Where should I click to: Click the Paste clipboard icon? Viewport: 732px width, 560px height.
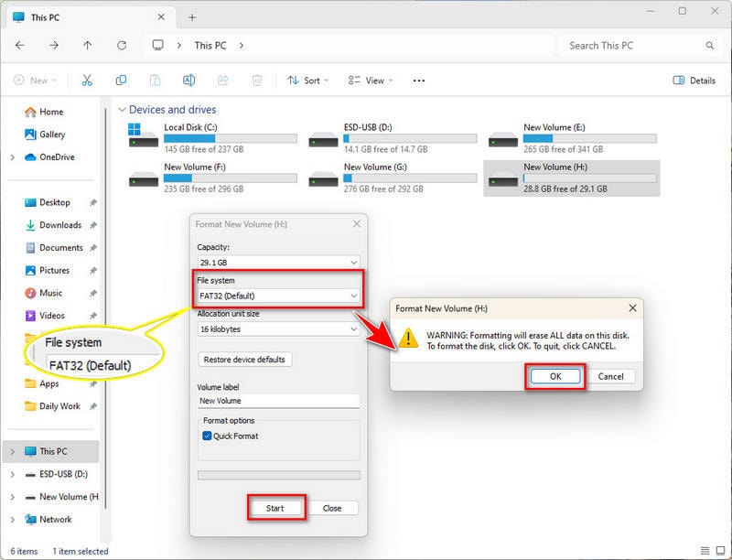point(155,81)
